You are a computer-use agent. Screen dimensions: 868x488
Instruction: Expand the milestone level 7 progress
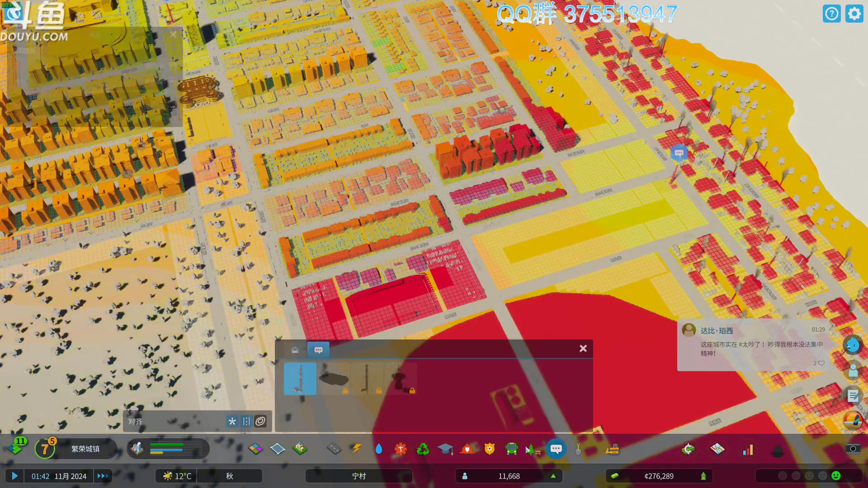click(45, 449)
